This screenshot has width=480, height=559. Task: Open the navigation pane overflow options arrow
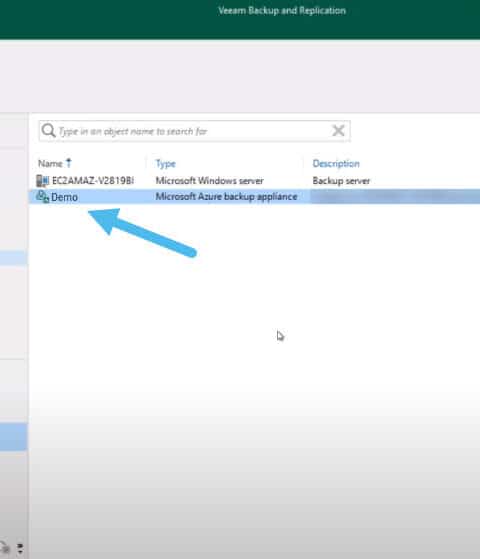click(x=20, y=548)
